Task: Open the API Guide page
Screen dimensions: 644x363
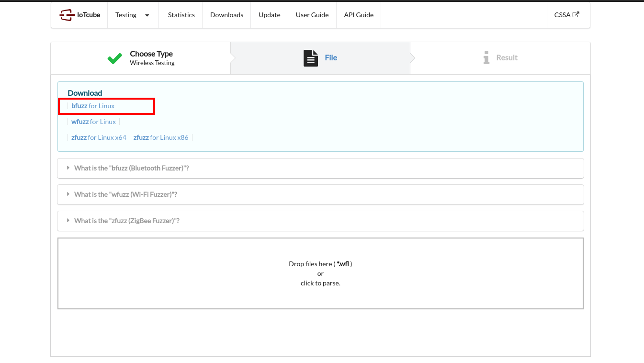Action: point(358,15)
